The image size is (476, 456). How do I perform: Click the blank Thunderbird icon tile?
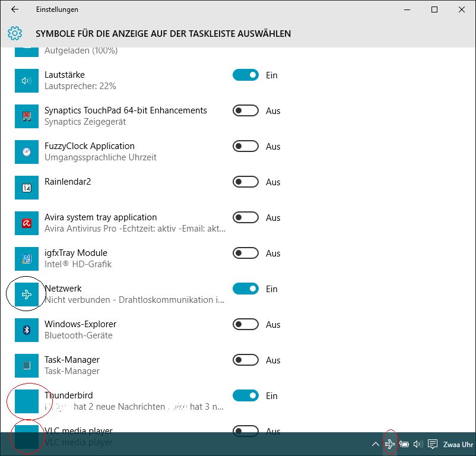(x=27, y=401)
